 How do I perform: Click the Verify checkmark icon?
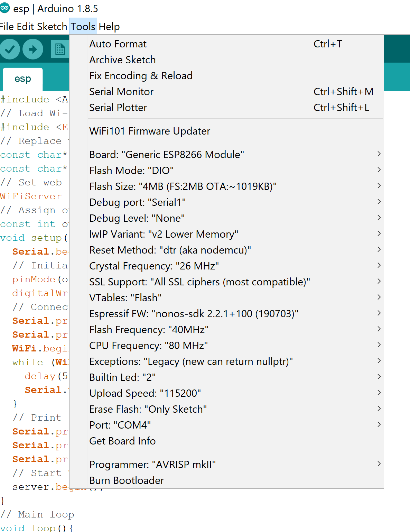pos(10,49)
